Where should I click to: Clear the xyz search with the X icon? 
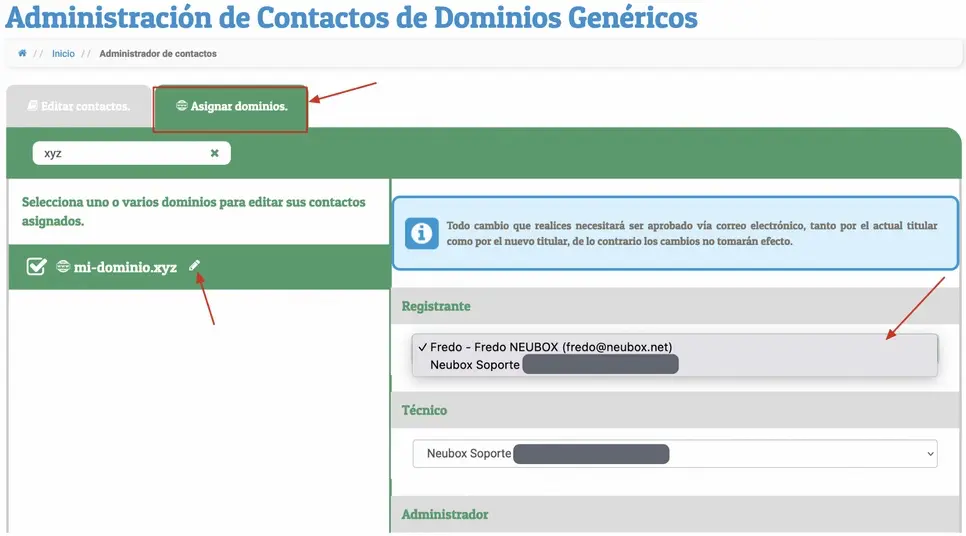click(214, 153)
